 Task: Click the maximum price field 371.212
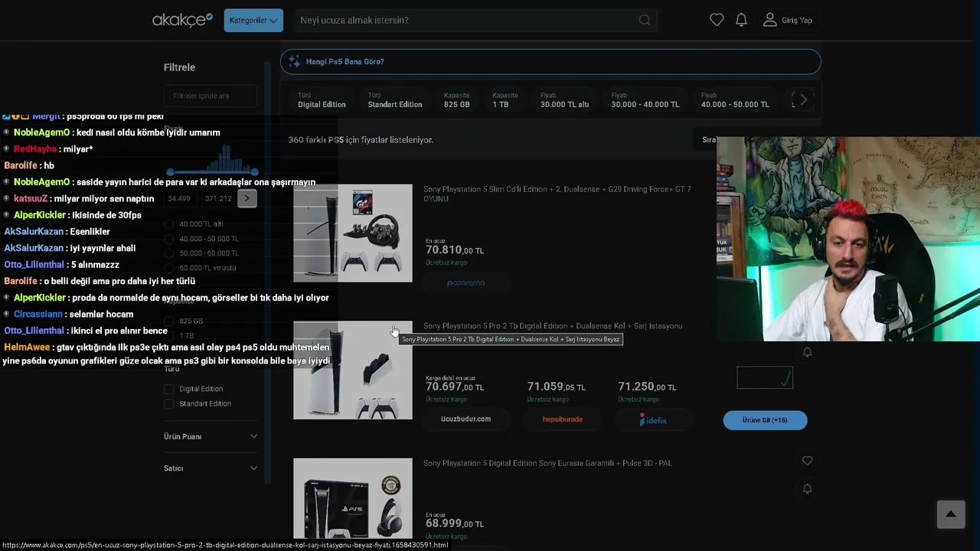click(x=218, y=199)
